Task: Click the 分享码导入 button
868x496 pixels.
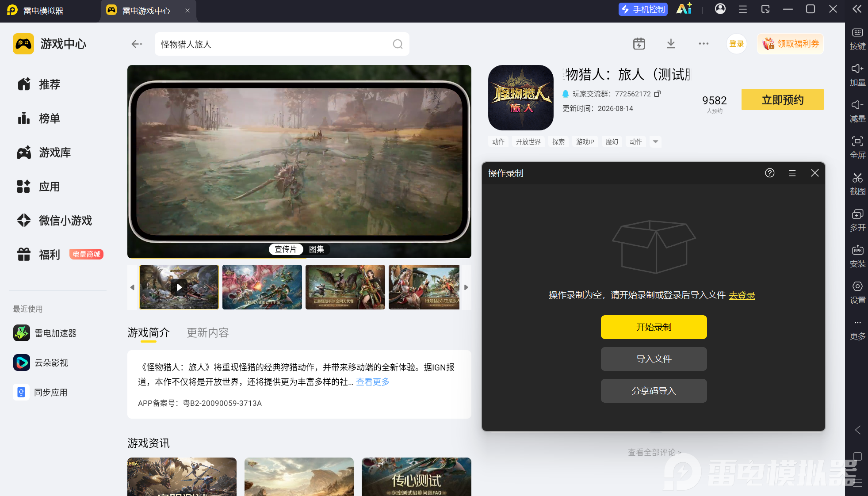Action: [x=654, y=391]
